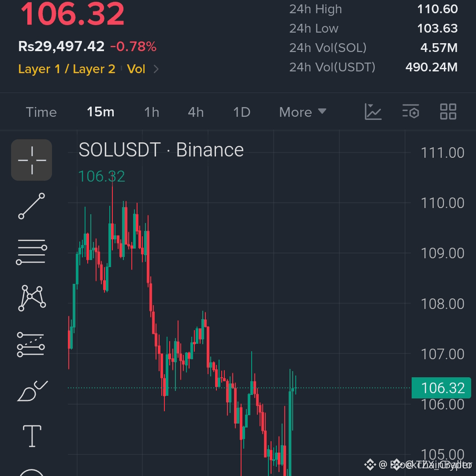Screen dimensions: 476x476
Task: Open the Vol tag
Action: [x=136, y=69]
